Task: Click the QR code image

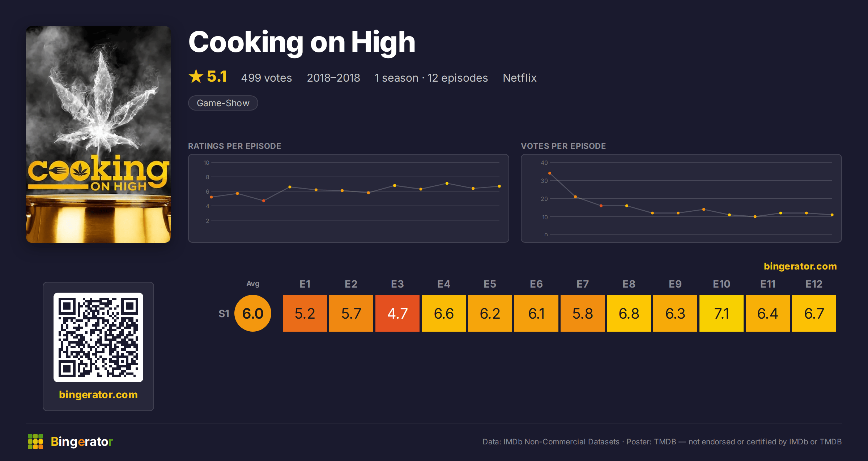Action: pos(98,337)
